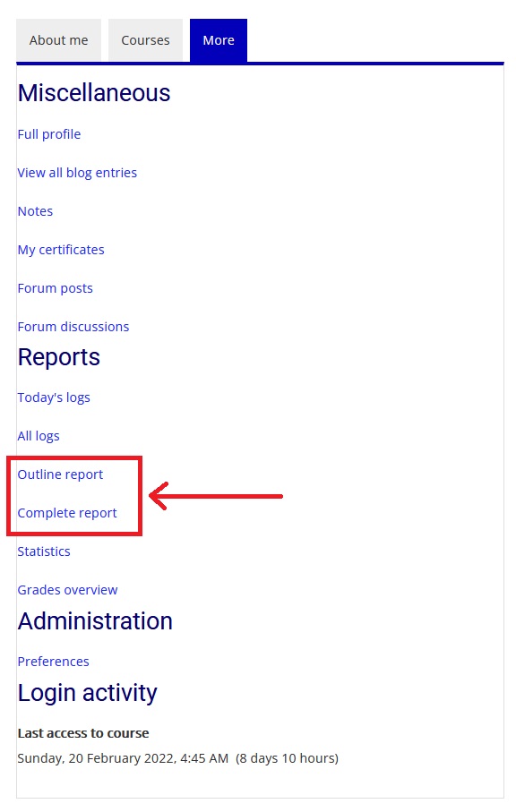The image size is (516, 812).
Task: View All logs link
Action: click(x=39, y=436)
